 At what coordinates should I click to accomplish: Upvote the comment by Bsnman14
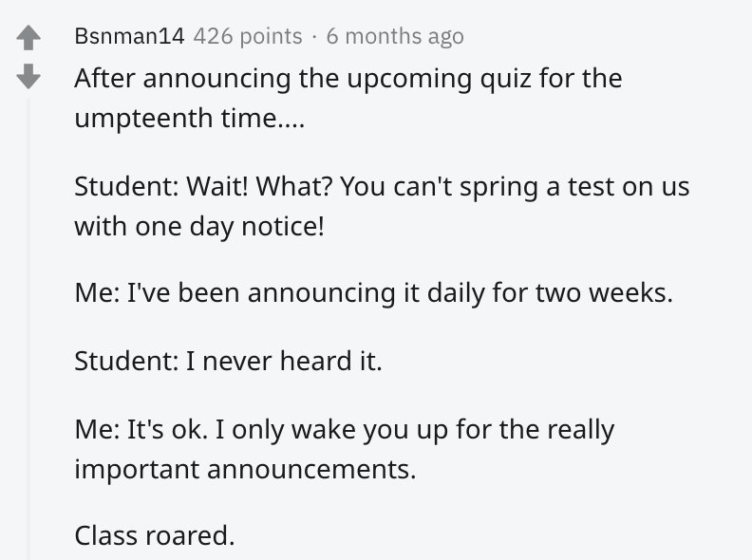[x=28, y=37]
